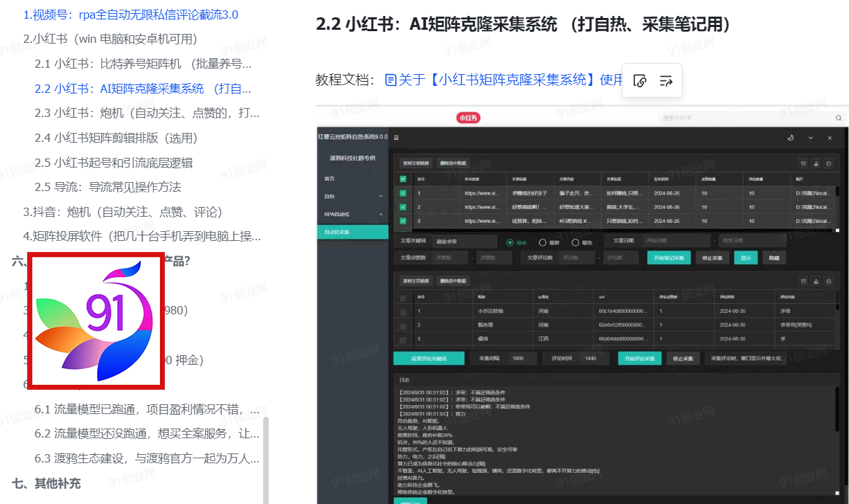Image resolution: width=849 pixels, height=504 pixels.
Task: Click the 江西 cell in comment table
Action: [542, 339]
